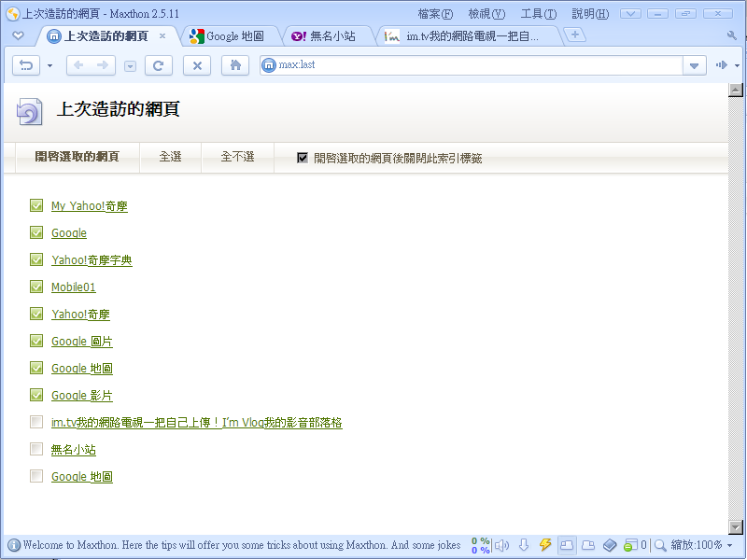
Task: Check the im.tv row checkbox
Action: click(36, 422)
